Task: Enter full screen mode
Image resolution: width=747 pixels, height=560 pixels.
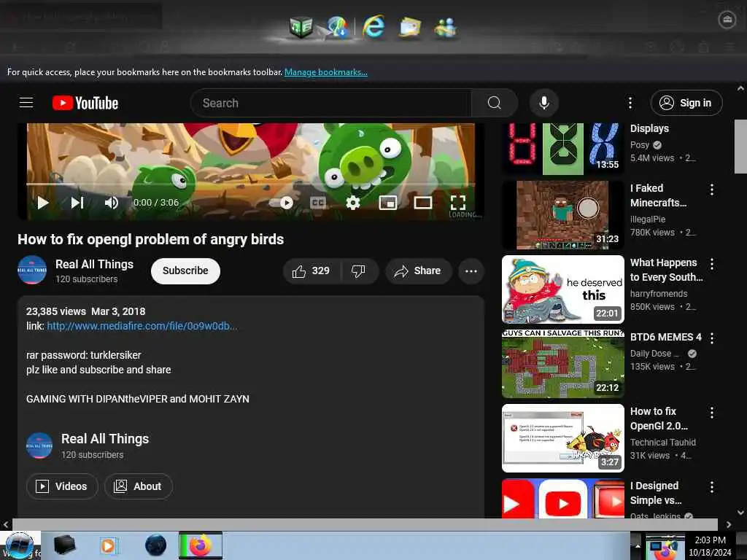Action: click(458, 203)
